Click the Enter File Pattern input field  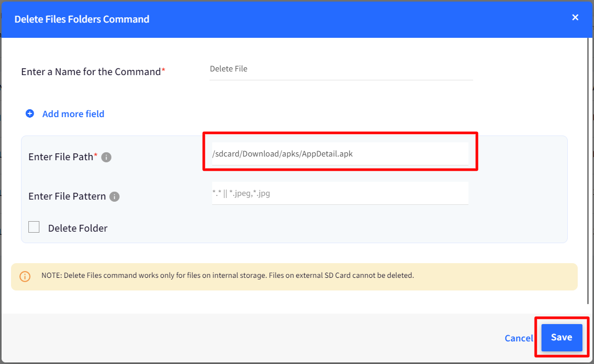click(x=340, y=193)
